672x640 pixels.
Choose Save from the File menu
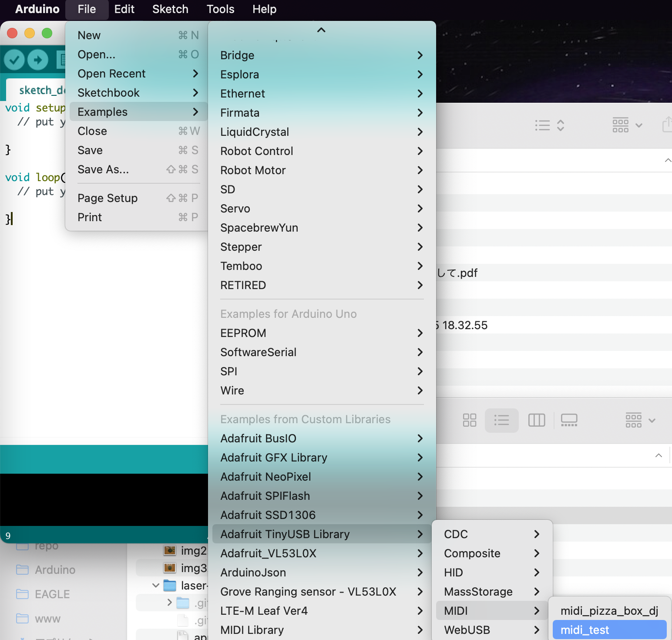click(x=138, y=150)
